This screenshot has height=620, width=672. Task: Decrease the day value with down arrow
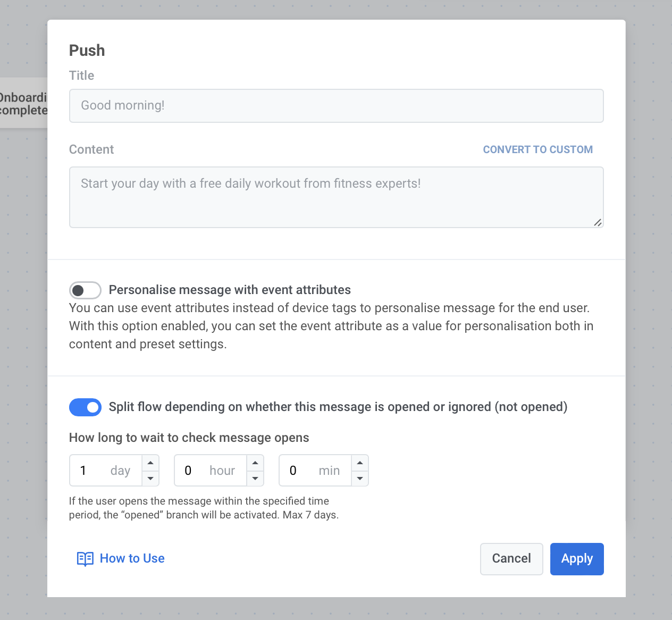pos(150,479)
